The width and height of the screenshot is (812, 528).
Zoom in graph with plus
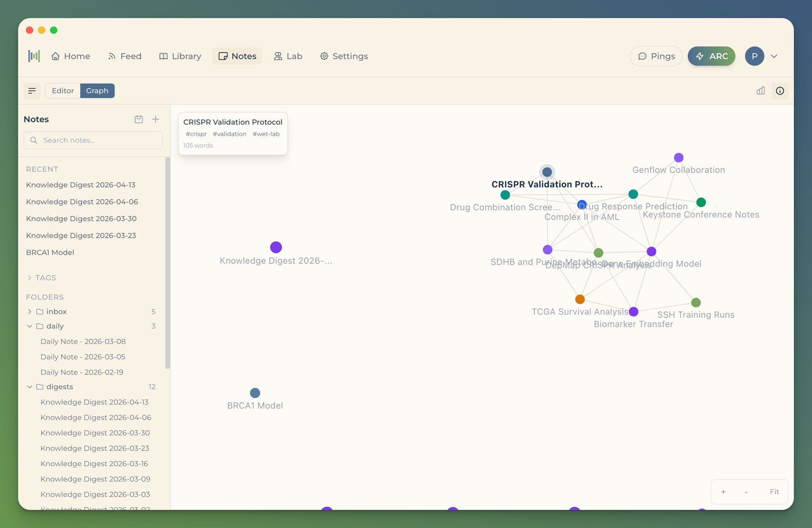tap(723, 492)
